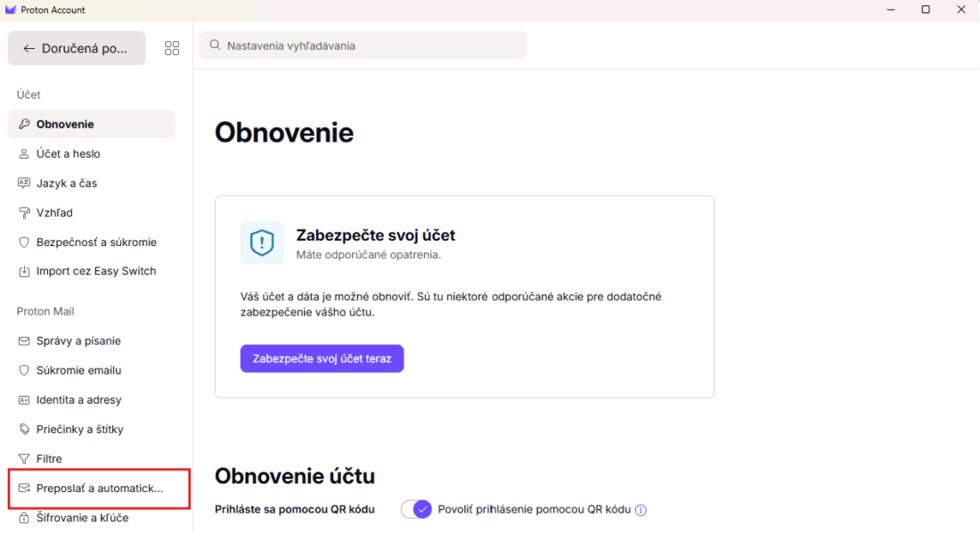The width and height of the screenshot is (980, 534).
Task: Open the apps grid icon beside back button
Action: [172, 47]
